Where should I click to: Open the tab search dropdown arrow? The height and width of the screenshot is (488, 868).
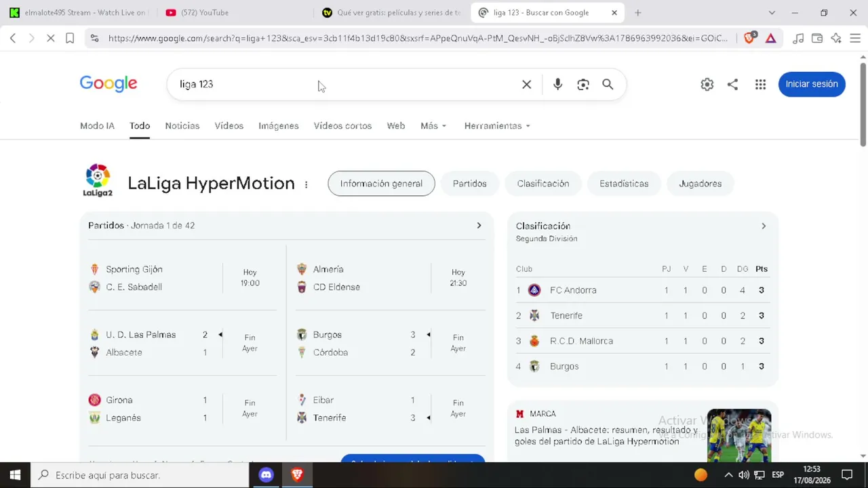(x=772, y=13)
